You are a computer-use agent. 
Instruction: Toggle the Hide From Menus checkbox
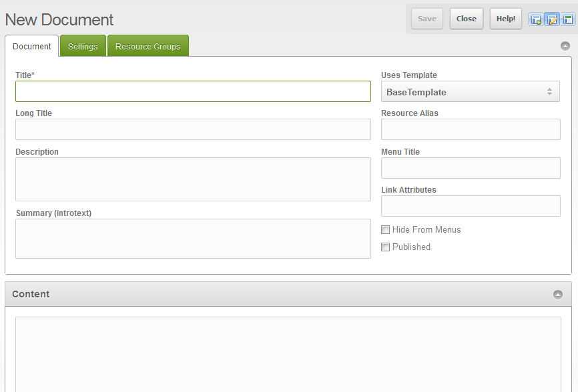(x=386, y=230)
